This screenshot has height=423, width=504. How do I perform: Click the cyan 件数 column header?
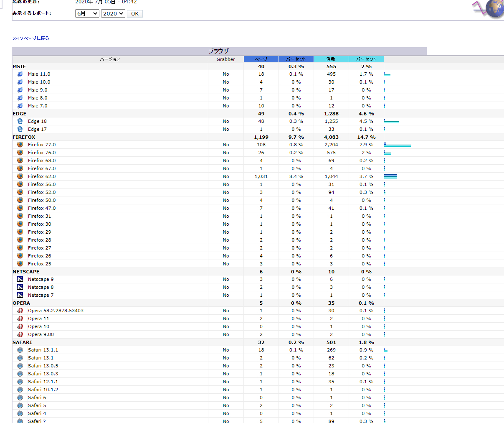click(x=331, y=59)
